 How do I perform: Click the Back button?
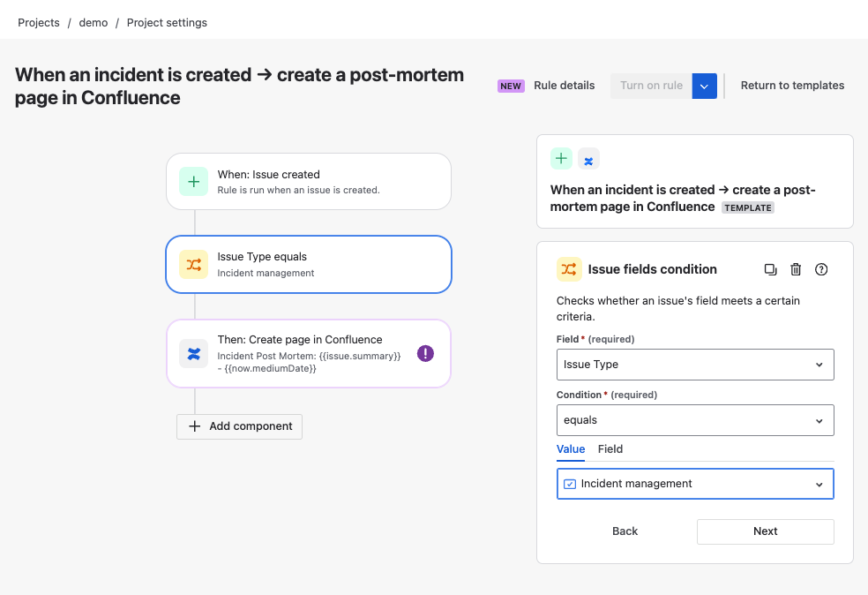[625, 531]
